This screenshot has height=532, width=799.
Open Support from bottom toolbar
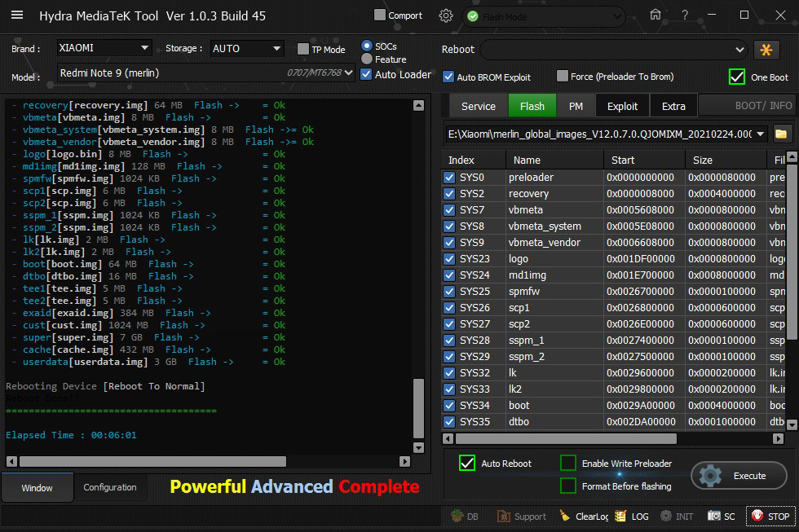[521, 517]
